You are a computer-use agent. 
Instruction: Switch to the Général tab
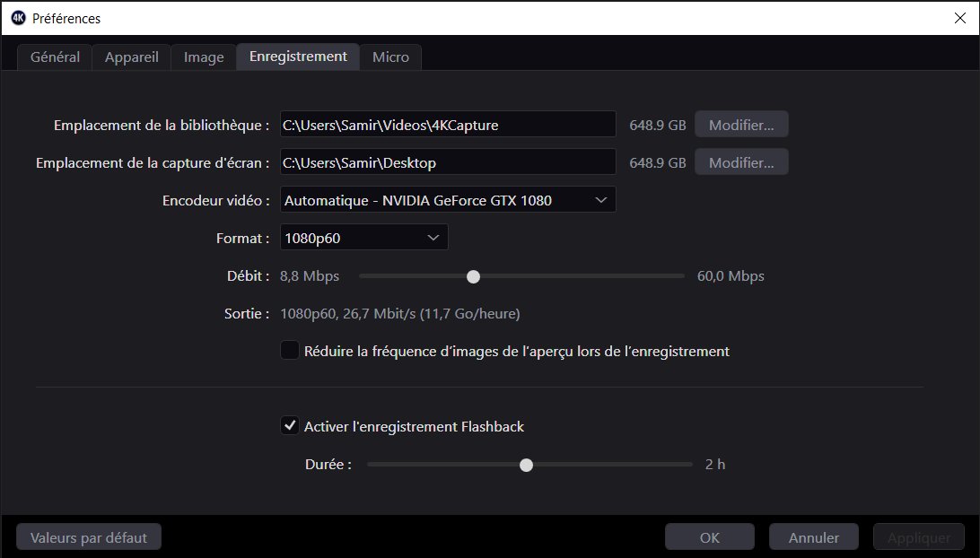tap(55, 57)
